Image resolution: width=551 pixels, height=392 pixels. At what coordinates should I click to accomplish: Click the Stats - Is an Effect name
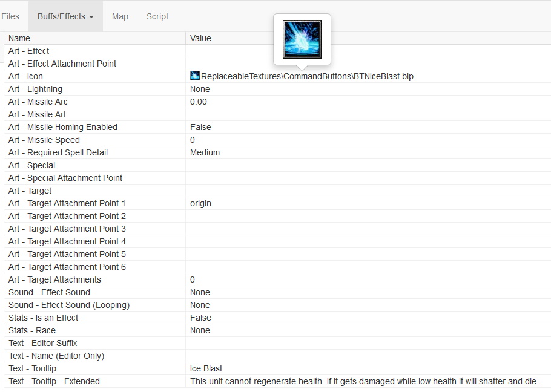pos(43,318)
